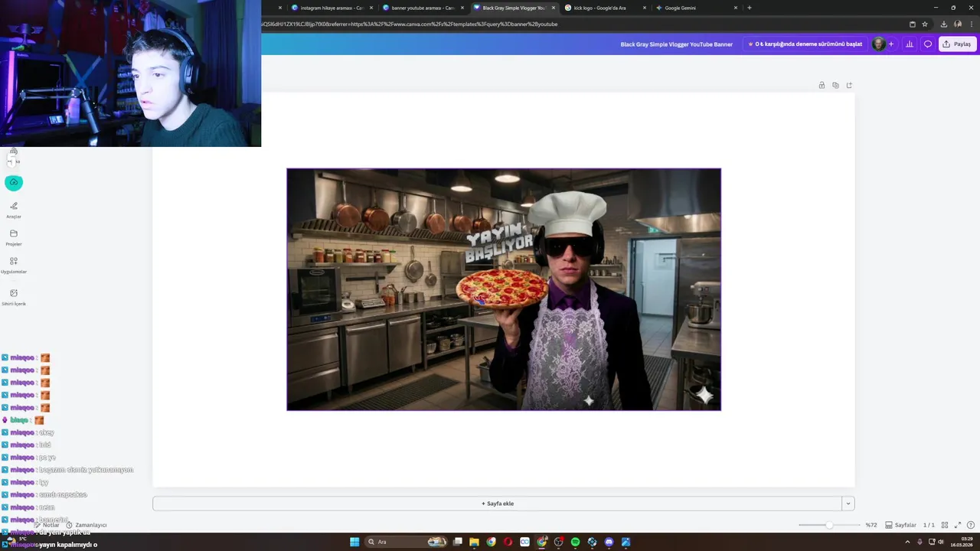Enter fullscreen presentation mode icon
The height and width of the screenshot is (551, 980).
tap(958, 525)
